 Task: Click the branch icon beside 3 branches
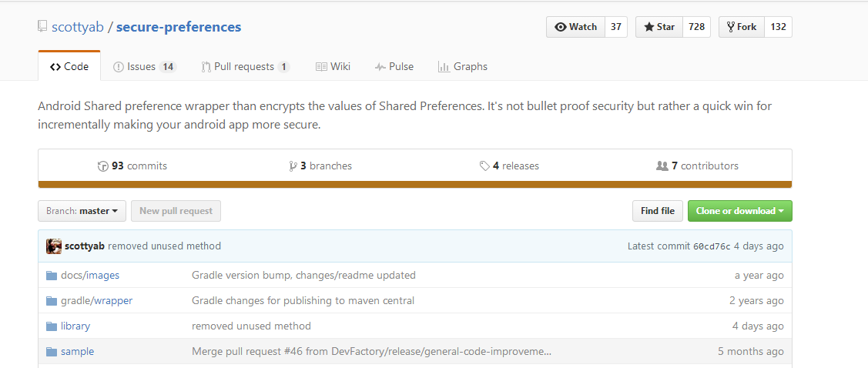293,166
